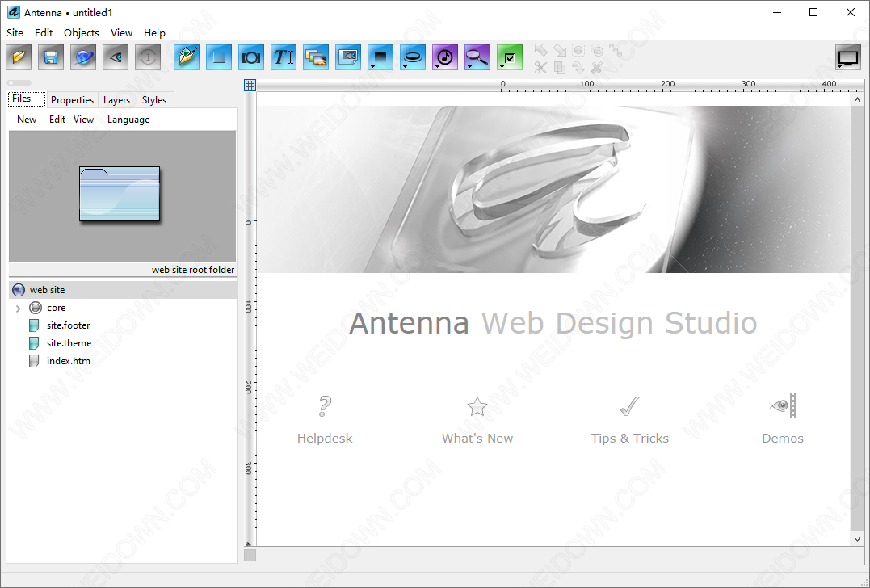This screenshot has width=870, height=588.
Task: Open the Language menu in Files panel
Action: point(128,120)
